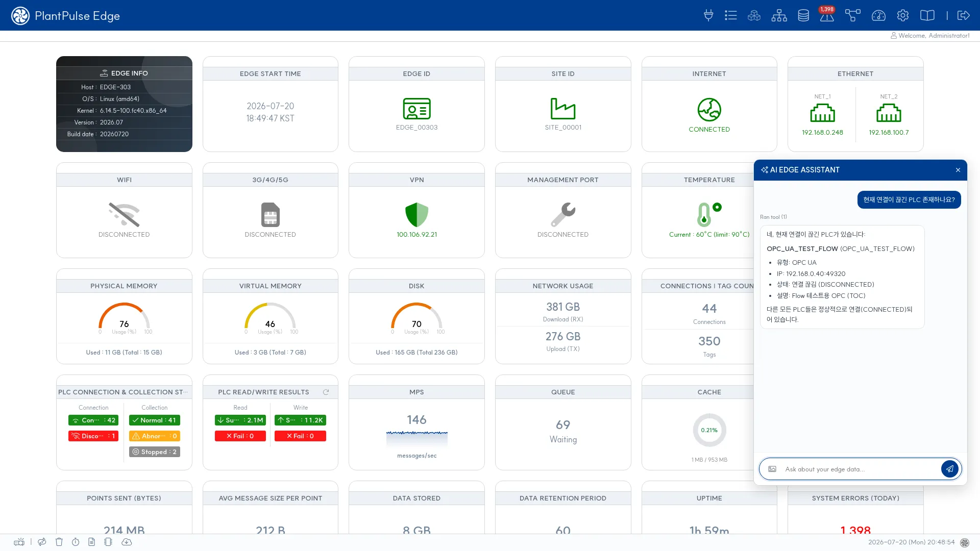Viewport: 980px width, 551px height.
Task: Attach image in assistant input
Action: click(772, 469)
